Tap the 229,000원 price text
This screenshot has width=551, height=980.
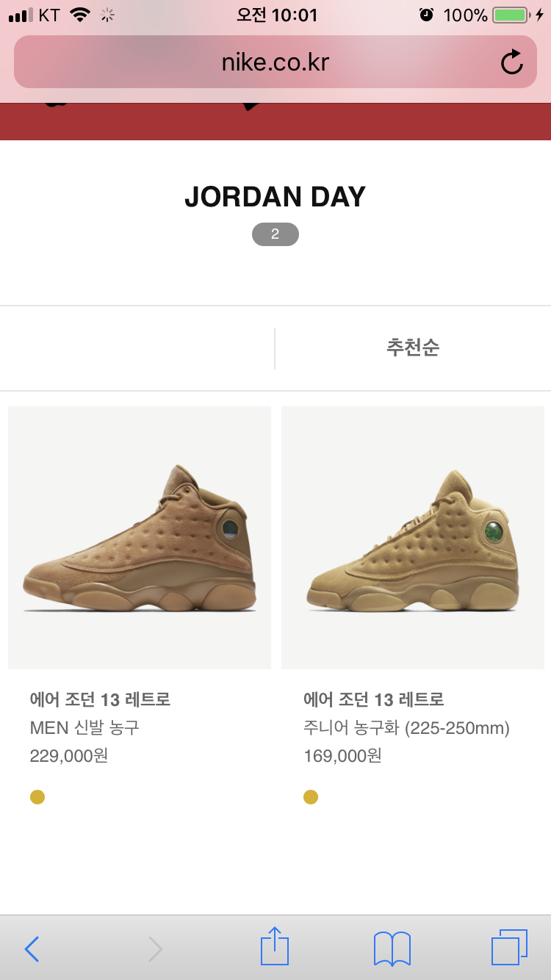coord(69,756)
